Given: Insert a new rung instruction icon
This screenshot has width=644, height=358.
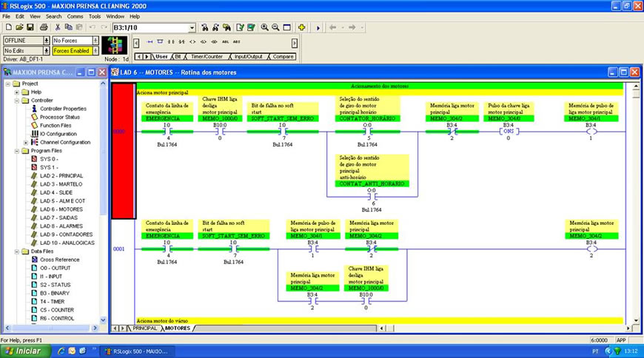Looking at the screenshot, I should [x=150, y=41].
